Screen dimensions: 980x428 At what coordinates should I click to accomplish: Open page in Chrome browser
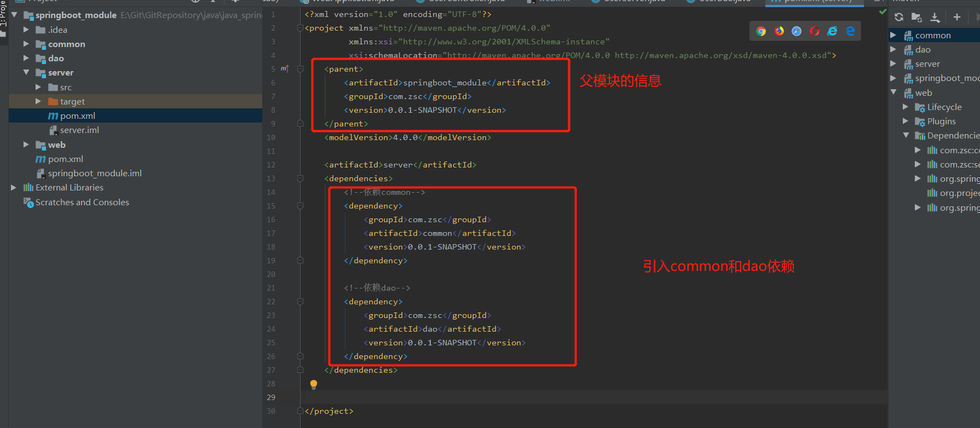pyautogui.click(x=761, y=31)
